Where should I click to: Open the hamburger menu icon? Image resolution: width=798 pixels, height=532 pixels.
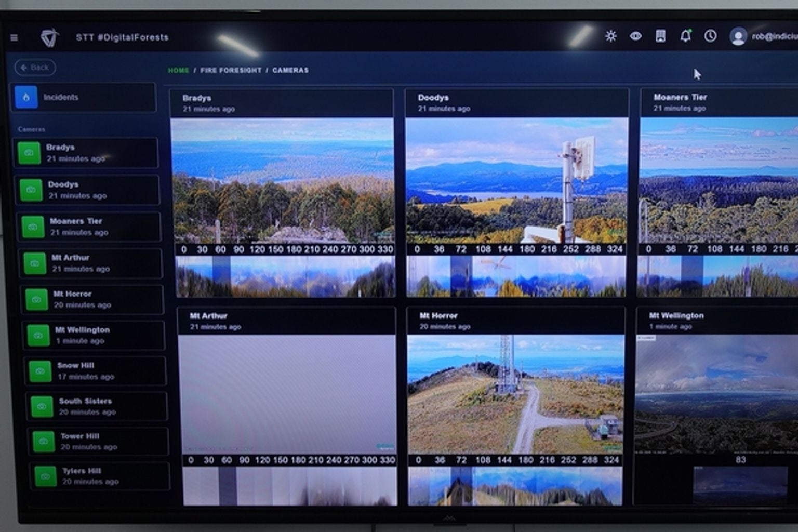click(14, 37)
